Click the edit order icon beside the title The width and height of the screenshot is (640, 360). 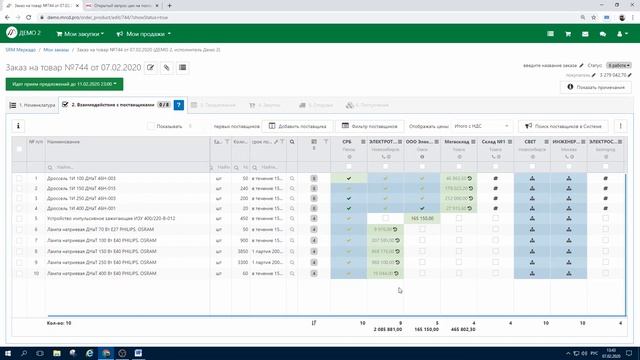coord(151,68)
